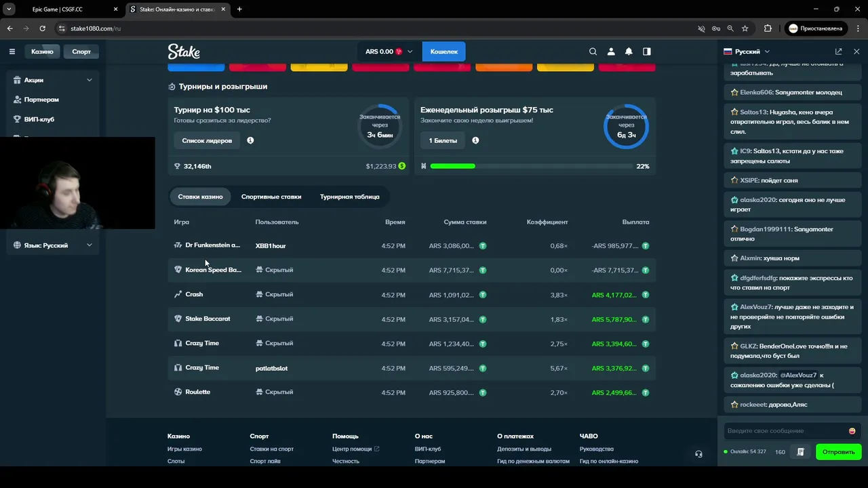The image size is (868, 488).
Task: Open Список лидеров leaderboard
Action: coord(207,140)
